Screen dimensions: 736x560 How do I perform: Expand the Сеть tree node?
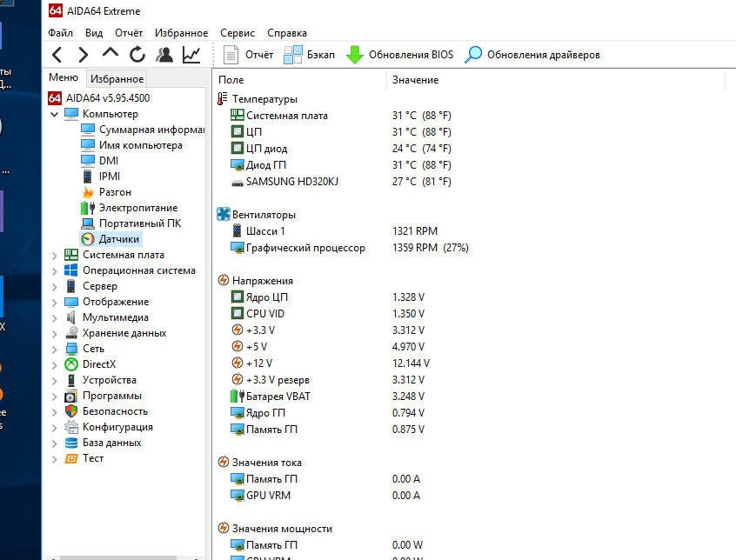(55, 349)
